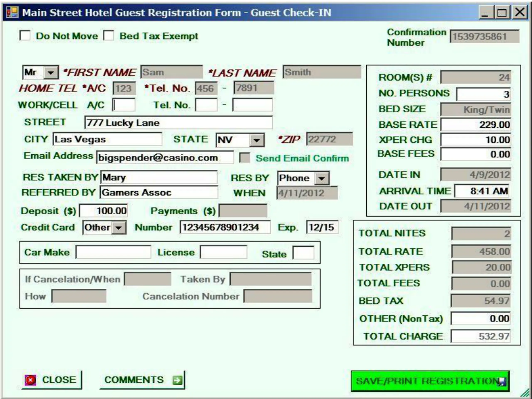
Task: Click the XPER CHG field 10.00
Action: point(476,140)
